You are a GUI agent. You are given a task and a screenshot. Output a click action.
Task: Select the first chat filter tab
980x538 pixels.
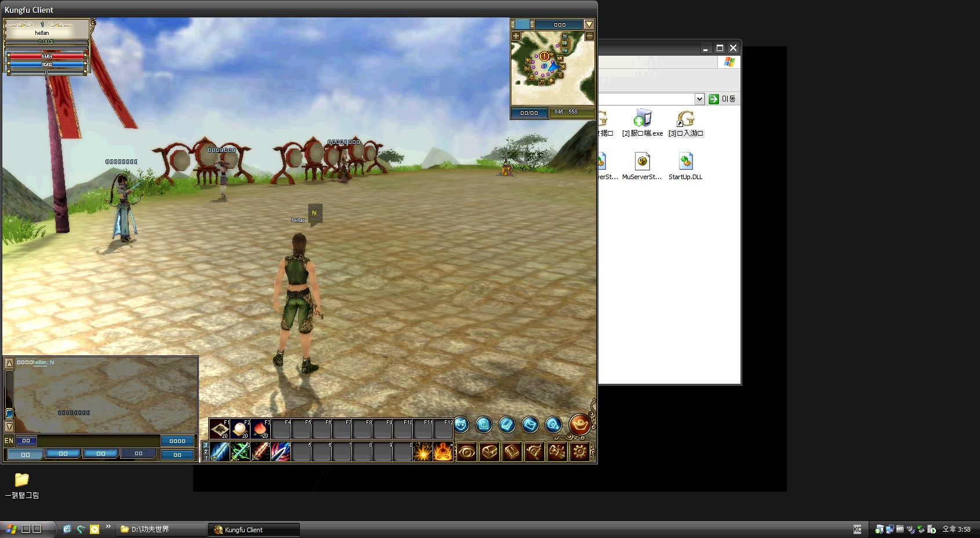pos(25,455)
